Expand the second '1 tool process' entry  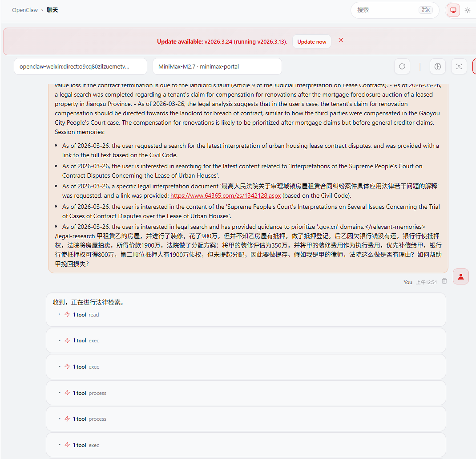coord(83,419)
